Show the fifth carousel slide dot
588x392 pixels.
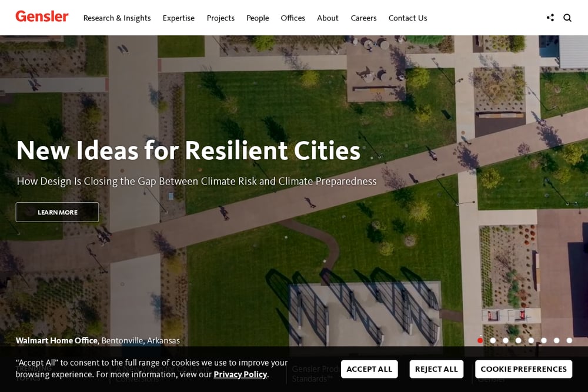coord(531,340)
